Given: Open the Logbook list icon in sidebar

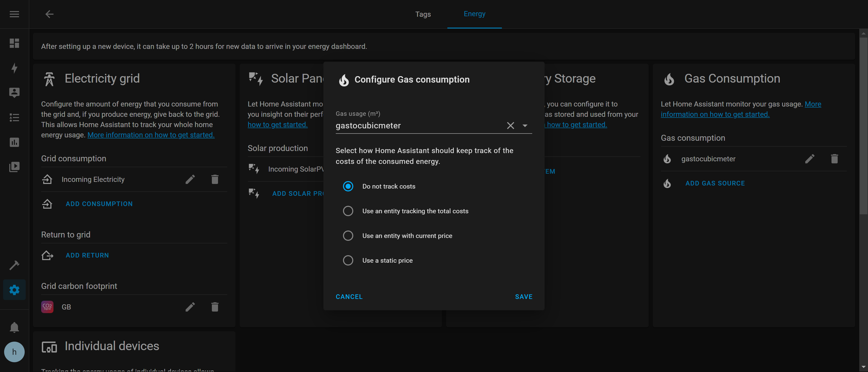Looking at the screenshot, I should (x=14, y=118).
